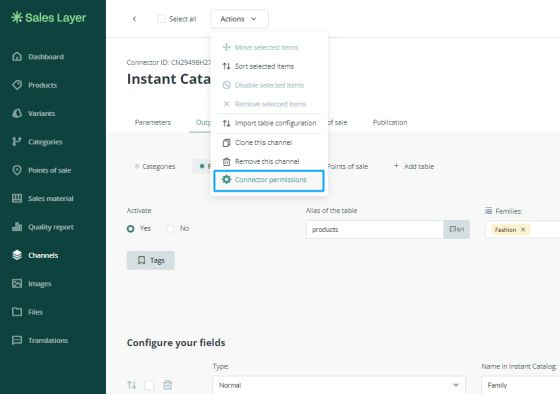Click the Connector ID text
560x394 pixels.
pyautogui.click(x=169, y=63)
